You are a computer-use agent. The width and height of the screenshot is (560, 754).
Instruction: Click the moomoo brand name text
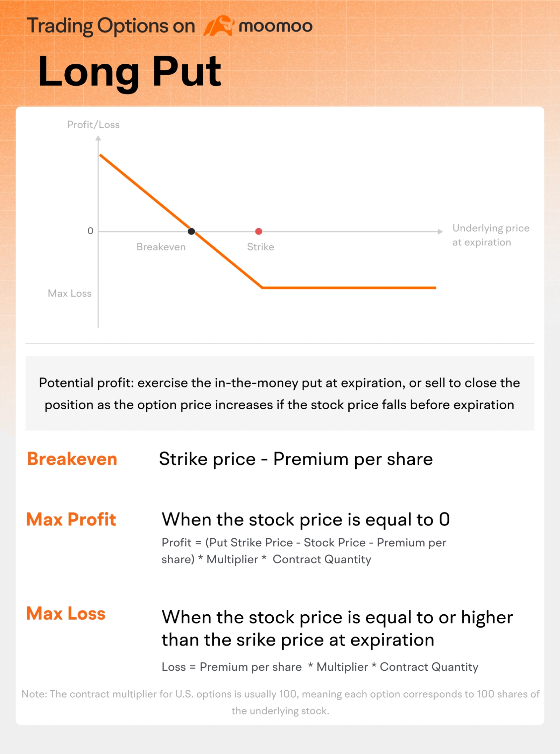pyautogui.click(x=275, y=26)
